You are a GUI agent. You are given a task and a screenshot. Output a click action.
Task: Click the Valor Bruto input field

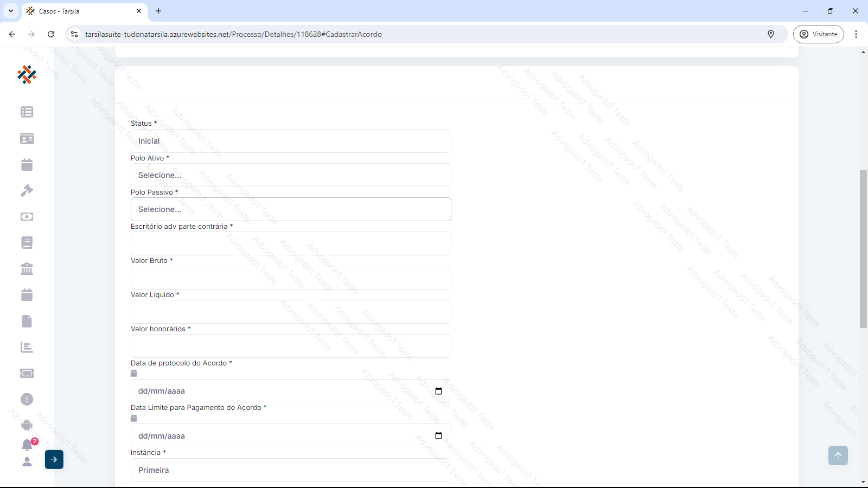point(291,278)
